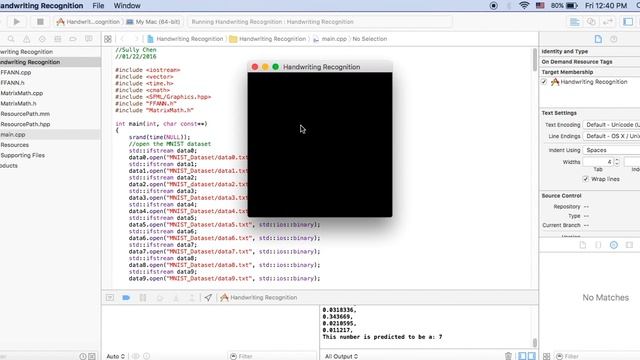The height and width of the screenshot is (360, 640).
Task: Open the Report navigator speech-bubble icon
Action: (x=89, y=39)
